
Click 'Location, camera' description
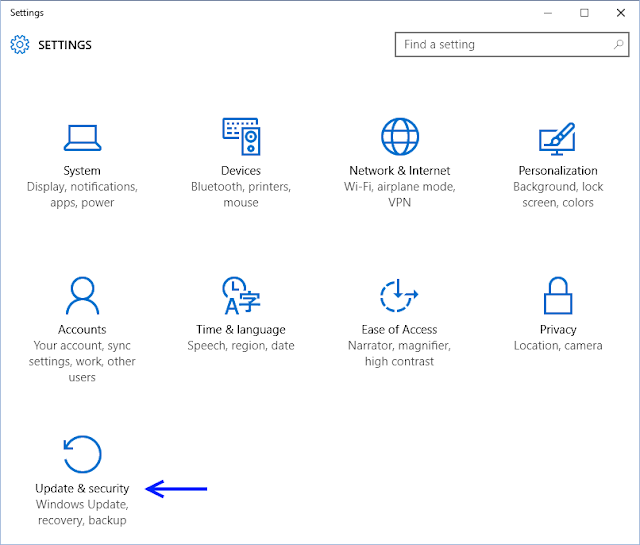click(558, 346)
